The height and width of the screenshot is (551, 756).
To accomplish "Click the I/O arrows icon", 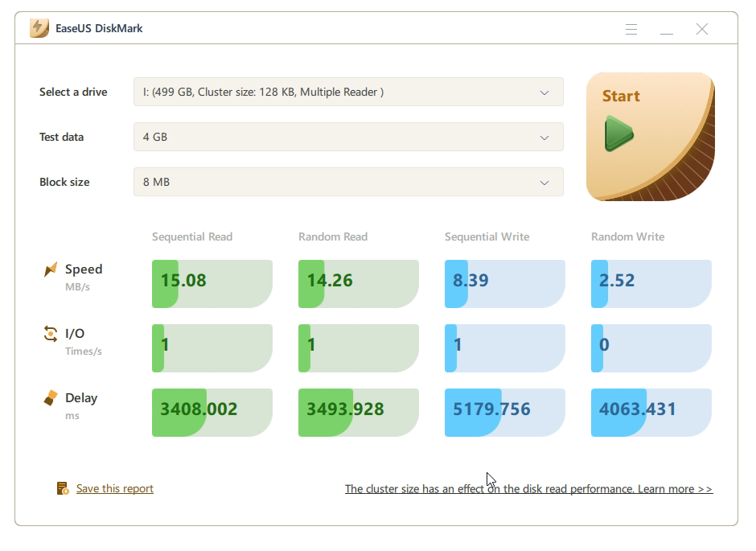I will tap(51, 334).
